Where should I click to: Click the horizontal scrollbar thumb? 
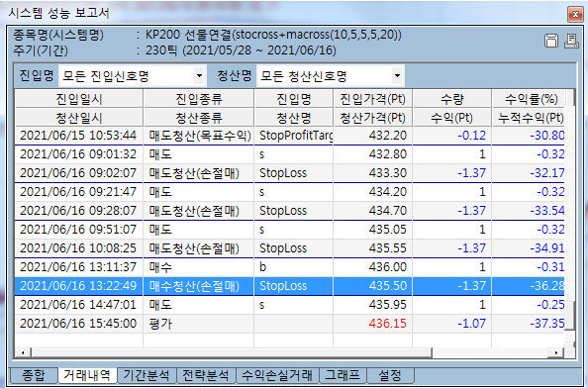click(232, 352)
